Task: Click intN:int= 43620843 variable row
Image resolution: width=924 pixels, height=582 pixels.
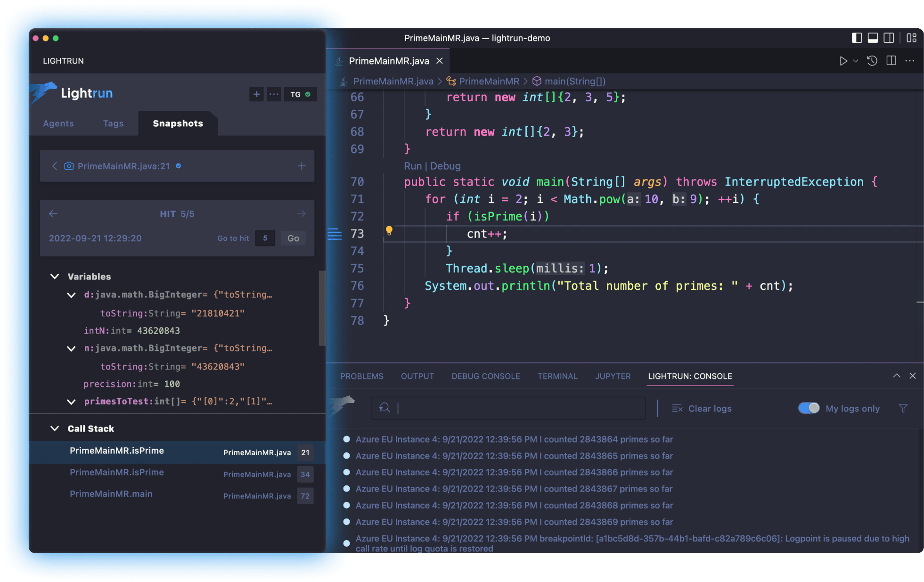Action: [132, 331]
